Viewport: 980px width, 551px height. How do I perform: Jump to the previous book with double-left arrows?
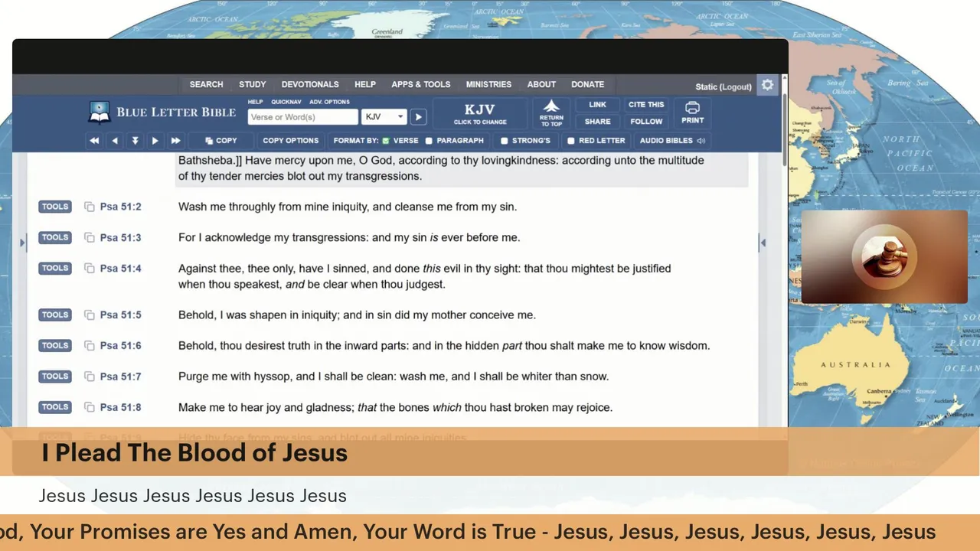[94, 141]
